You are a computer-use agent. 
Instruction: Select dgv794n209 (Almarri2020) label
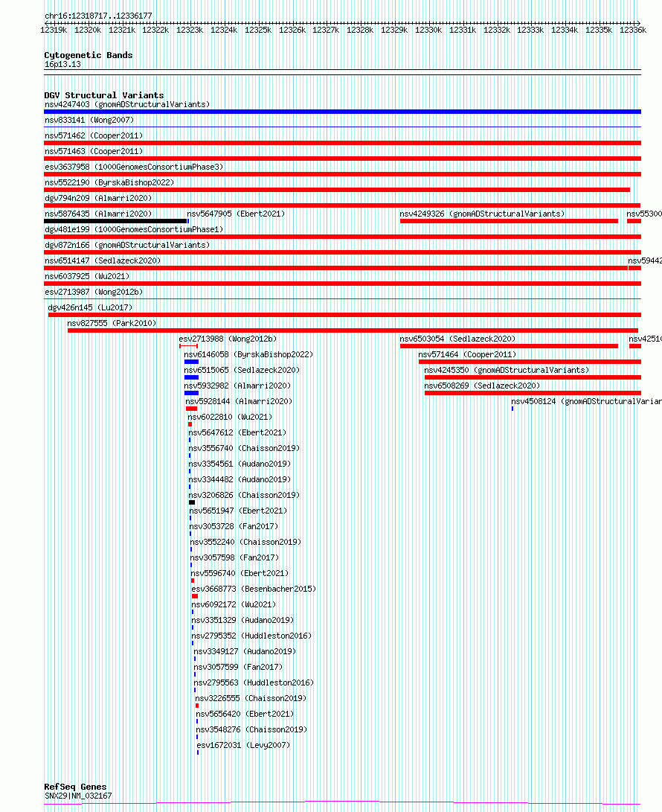(x=98, y=198)
